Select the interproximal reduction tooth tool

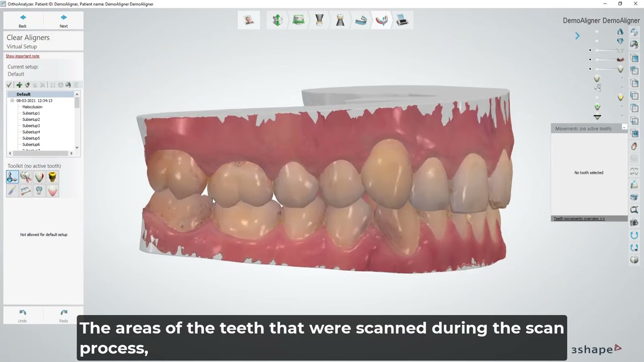tap(39, 176)
